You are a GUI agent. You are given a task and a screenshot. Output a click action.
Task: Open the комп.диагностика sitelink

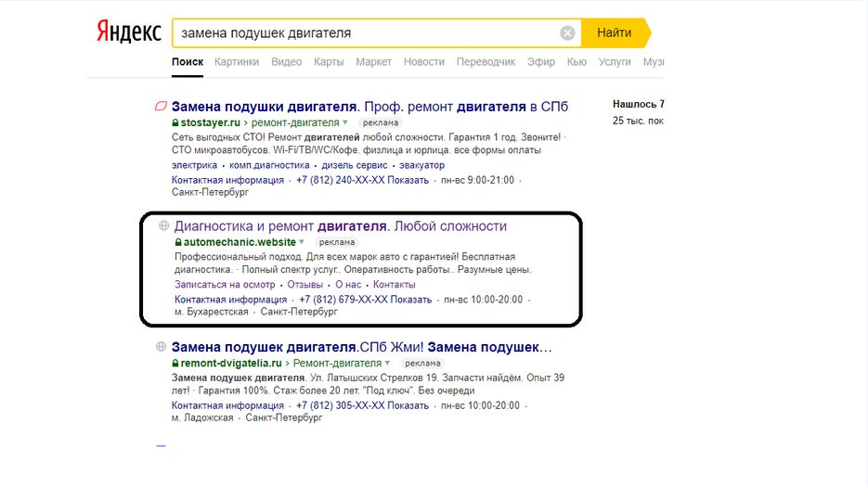[269, 165]
